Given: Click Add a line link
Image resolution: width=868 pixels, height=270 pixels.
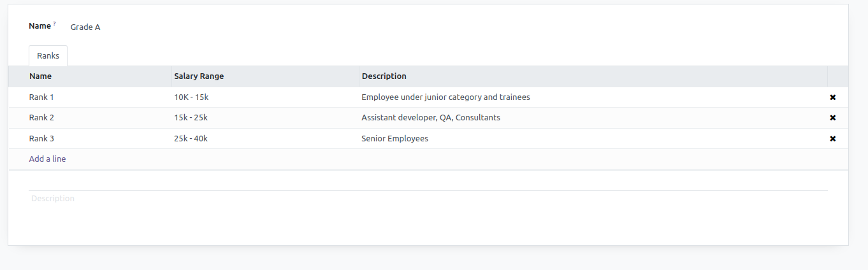Looking at the screenshot, I should tap(47, 159).
